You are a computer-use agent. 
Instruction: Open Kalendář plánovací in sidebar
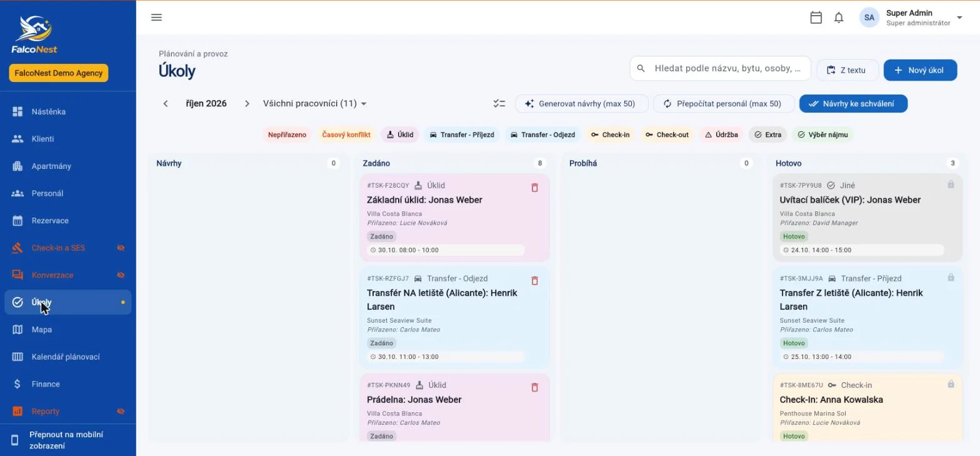(68, 357)
